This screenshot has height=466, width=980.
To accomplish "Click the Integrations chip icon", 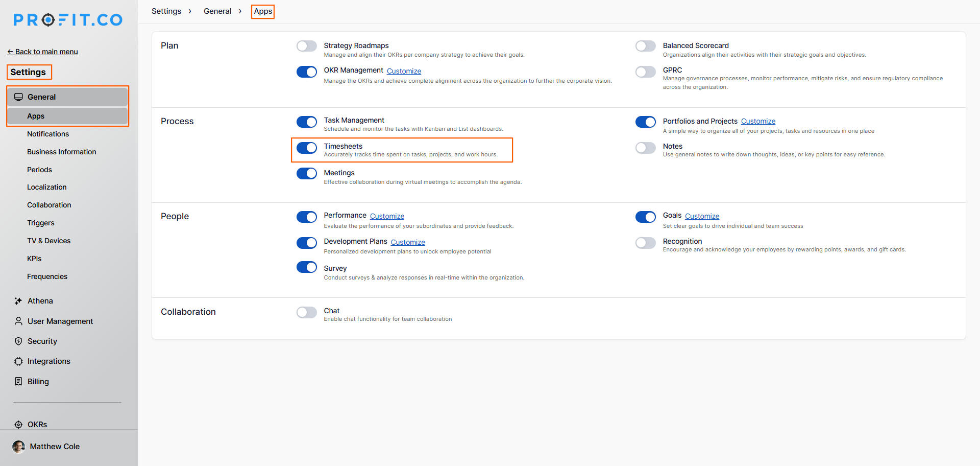I will tap(18, 361).
